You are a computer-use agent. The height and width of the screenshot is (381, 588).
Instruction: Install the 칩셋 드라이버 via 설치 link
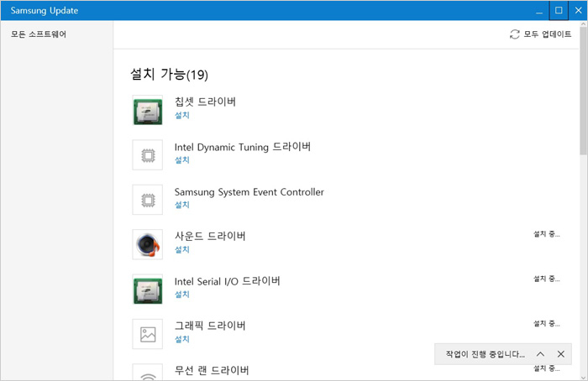pos(182,115)
